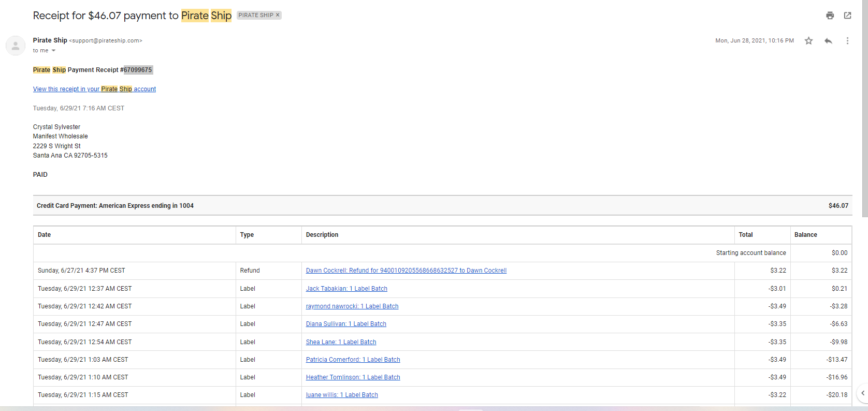Open the More options three-dot menu
This screenshot has width=868, height=411.
[847, 40]
